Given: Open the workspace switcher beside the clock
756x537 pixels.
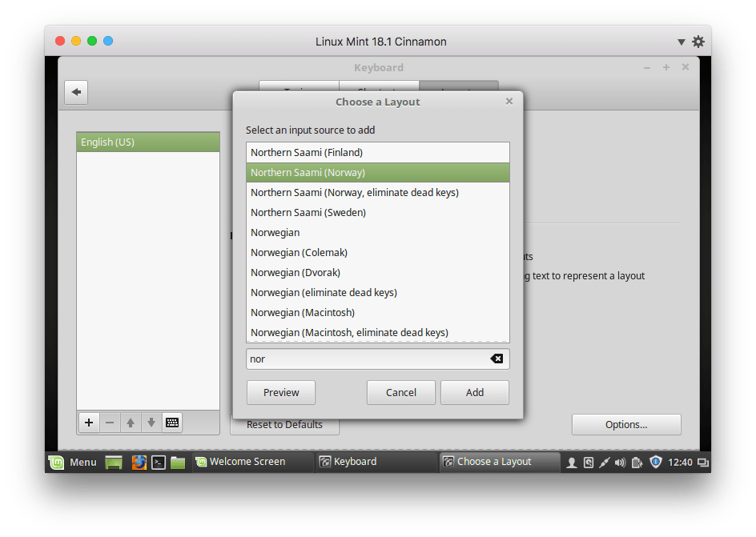Looking at the screenshot, I should pyautogui.click(x=702, y=462).
